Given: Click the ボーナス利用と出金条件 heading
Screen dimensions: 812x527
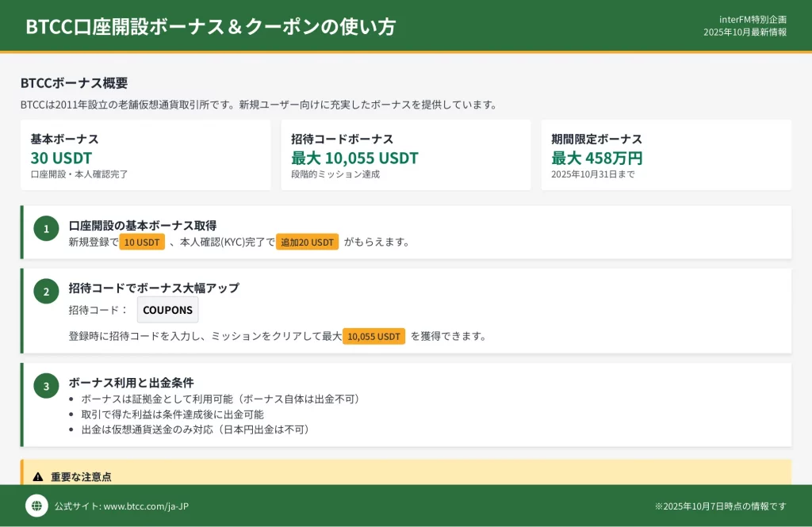Looking at the screenshot, I should 131,382.
